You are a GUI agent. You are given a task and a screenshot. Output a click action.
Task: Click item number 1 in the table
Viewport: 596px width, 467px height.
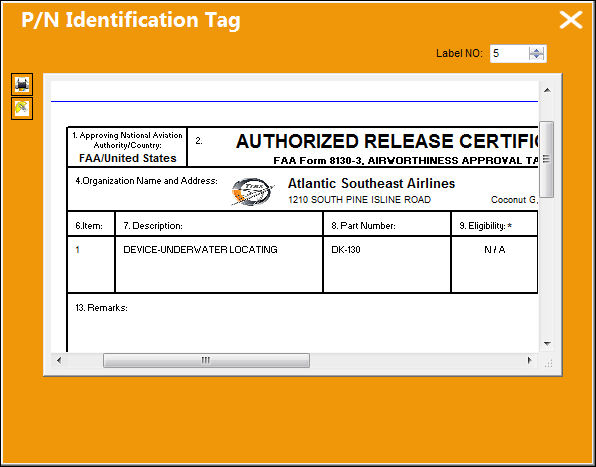click(78, 250)
